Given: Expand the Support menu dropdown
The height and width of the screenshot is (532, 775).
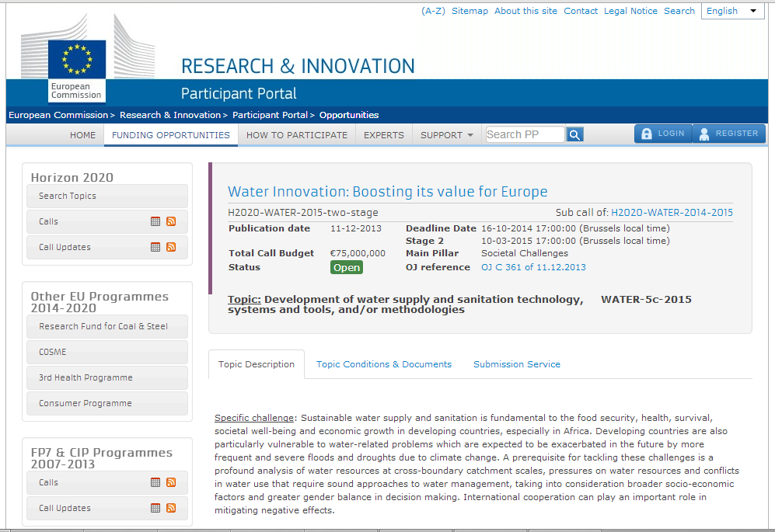Looking at the screenshot, I should point(446,135).
